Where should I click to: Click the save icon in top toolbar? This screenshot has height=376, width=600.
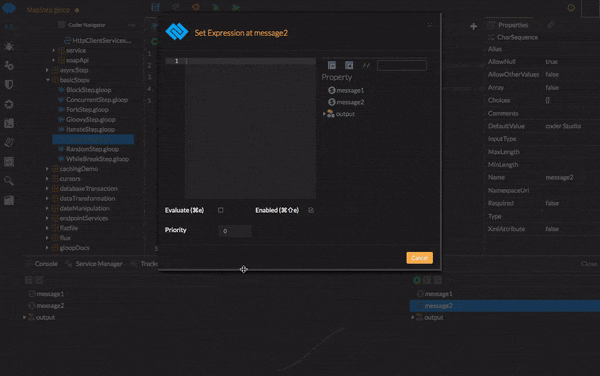tap(155, 7)
